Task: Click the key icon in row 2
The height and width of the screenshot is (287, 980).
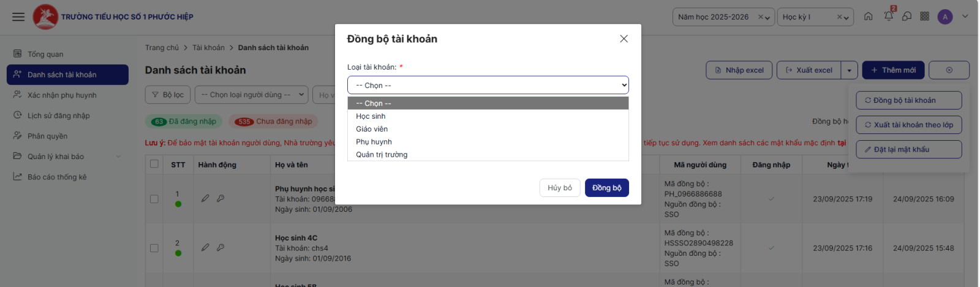Action: click(x=221, y=248)
